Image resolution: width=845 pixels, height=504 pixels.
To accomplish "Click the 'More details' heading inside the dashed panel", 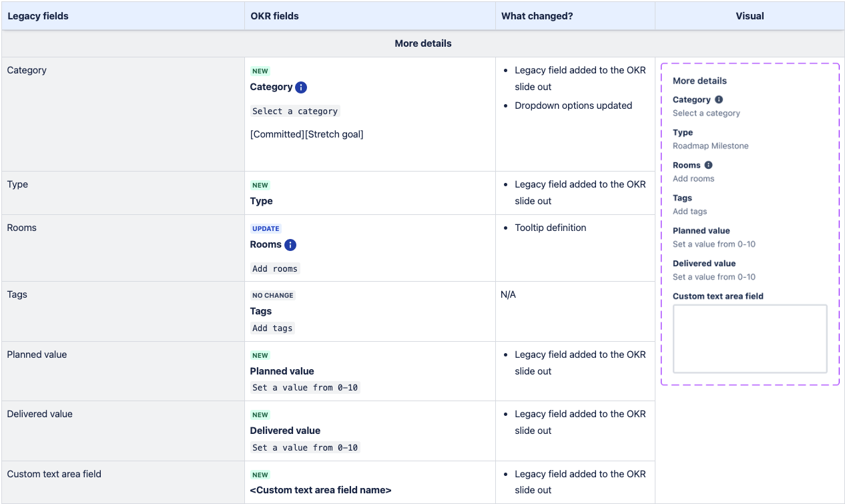I will coord(699,81).
